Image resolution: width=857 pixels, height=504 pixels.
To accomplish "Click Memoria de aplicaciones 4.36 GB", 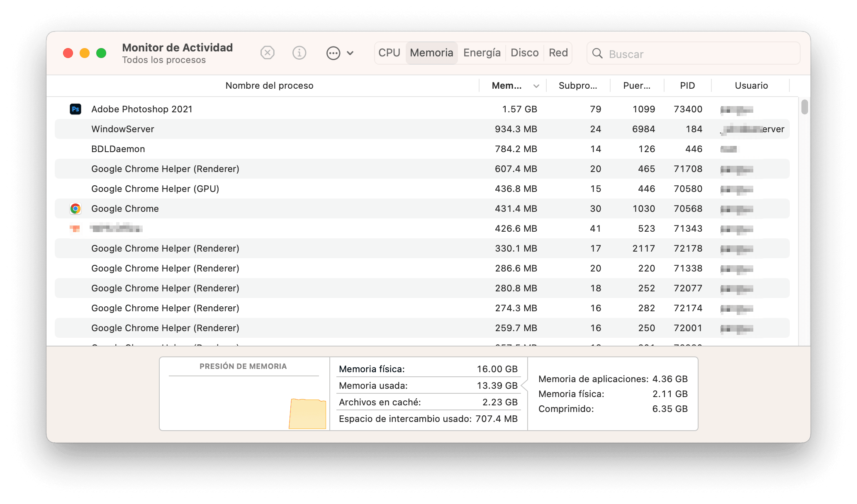I will pos(613,379).
